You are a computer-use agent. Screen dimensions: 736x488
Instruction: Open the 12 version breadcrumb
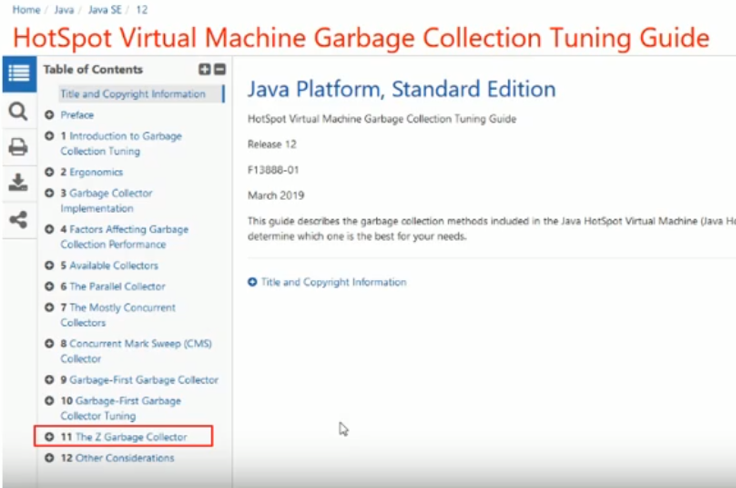point(142,10)
